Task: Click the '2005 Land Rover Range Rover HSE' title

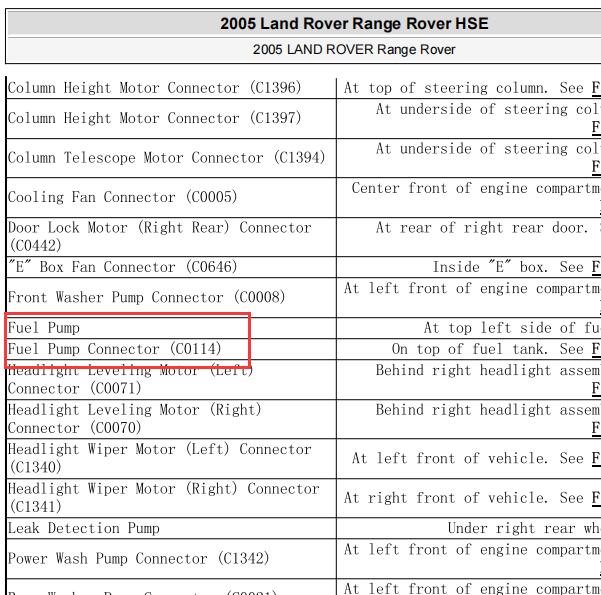Action: 354,24
